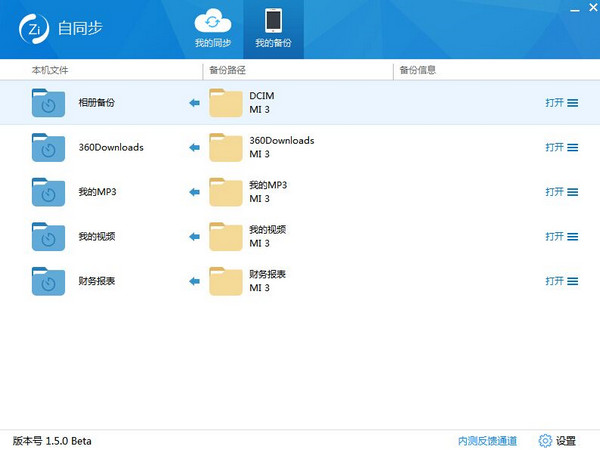
Task: Click the arrow icon in 我的MP3 row
Action: (x=194, y=192)
